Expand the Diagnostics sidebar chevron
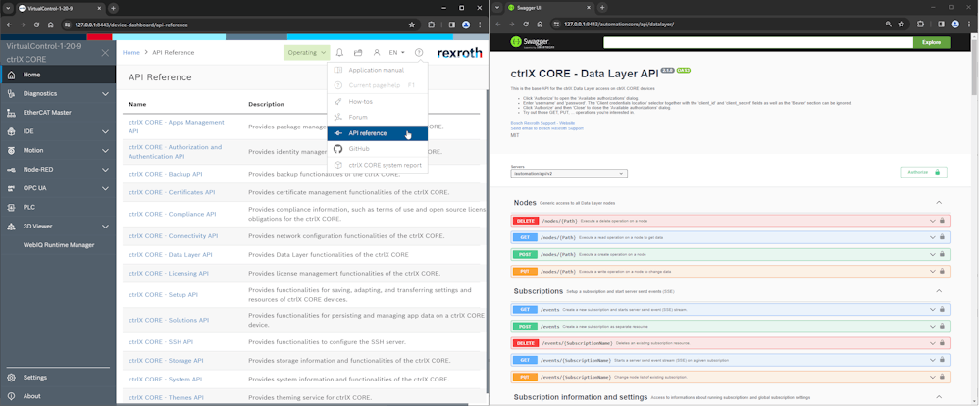Screen dimensions: 980x406 point(105,94)
